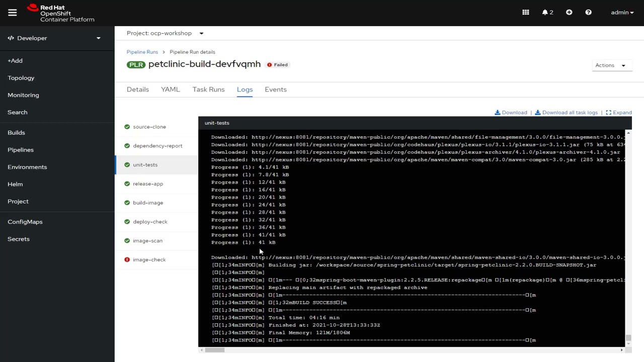This screenshot has width=644, height=362.
Task: Select the build-image task log
Action: tap(156, 203)
